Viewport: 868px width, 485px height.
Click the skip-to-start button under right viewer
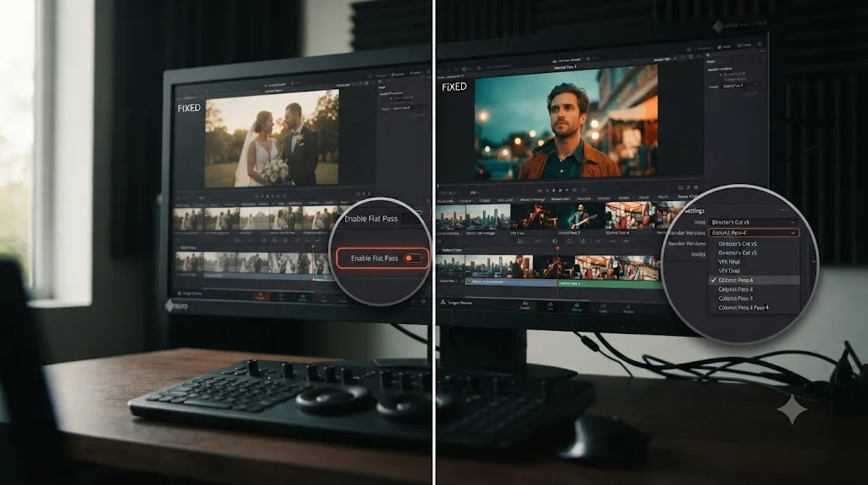(x=540, y=191)
